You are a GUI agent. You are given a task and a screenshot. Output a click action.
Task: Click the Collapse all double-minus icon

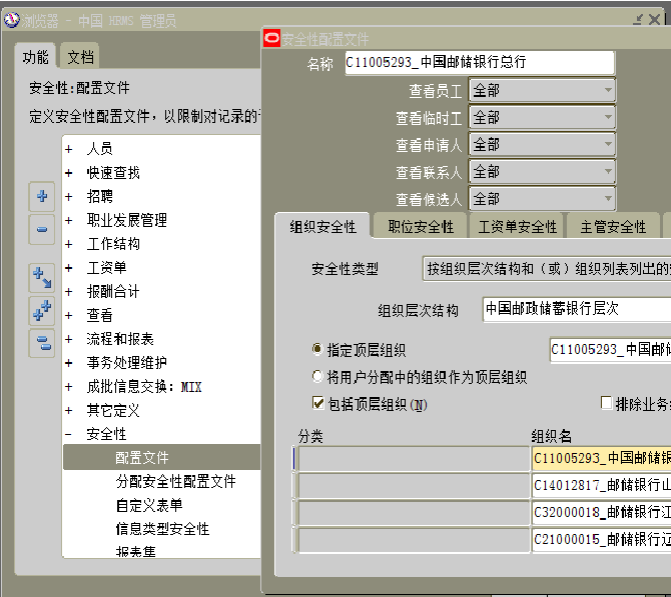tap(42, 343)
